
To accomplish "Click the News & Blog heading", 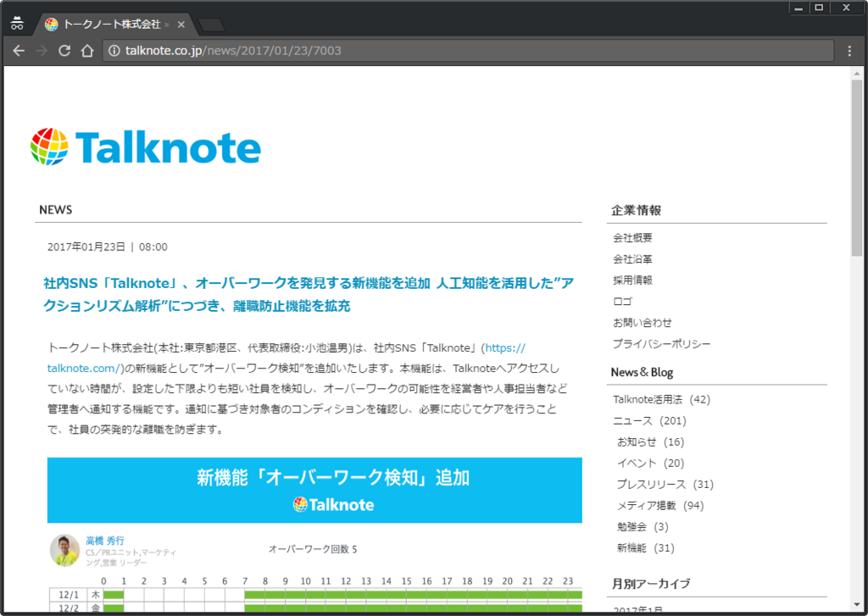I will [x=642, y=373].
